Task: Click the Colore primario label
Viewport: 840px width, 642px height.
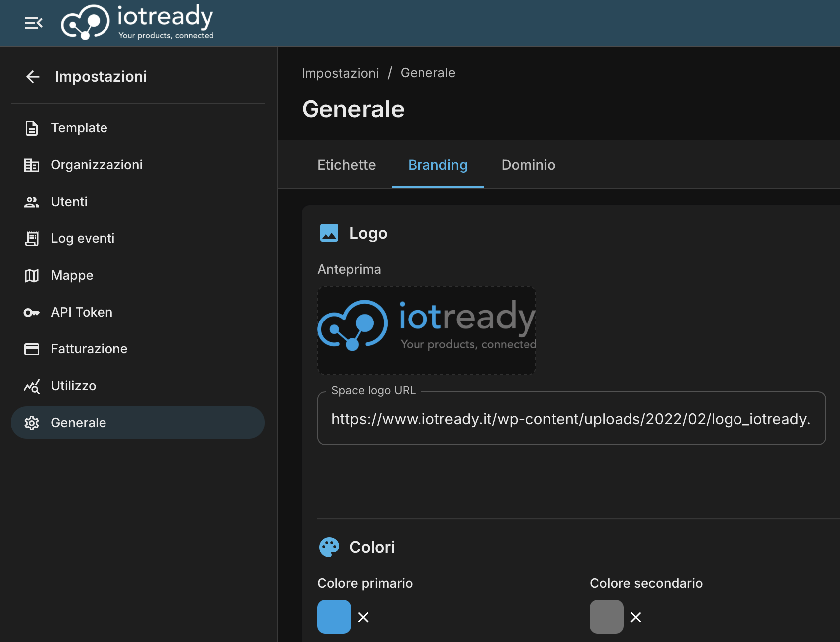Action: click(x=365, y=583)
